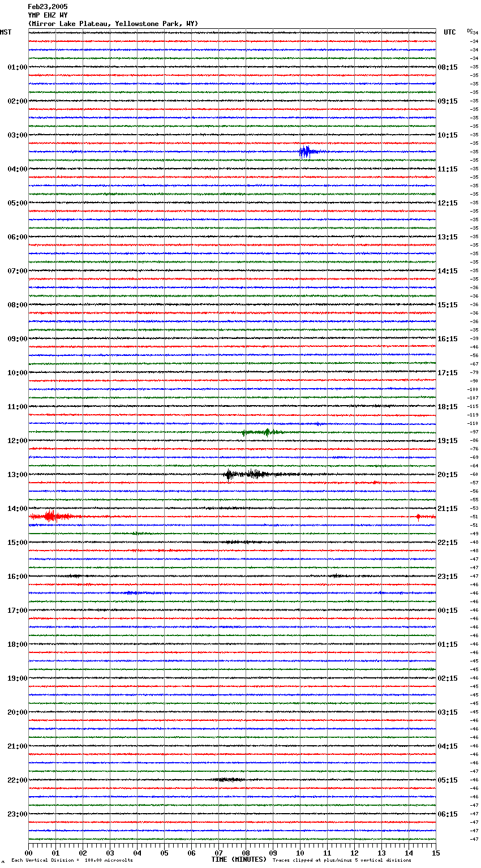The height and width of the screenshot is (868, 481).
Task: Click the date label Feb23,2005
Action: tap(48, 7)
